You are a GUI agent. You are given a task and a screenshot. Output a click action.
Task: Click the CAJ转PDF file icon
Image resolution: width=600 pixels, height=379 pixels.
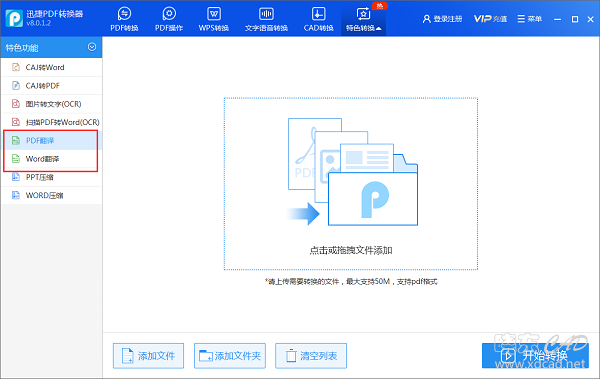point(16,86)
